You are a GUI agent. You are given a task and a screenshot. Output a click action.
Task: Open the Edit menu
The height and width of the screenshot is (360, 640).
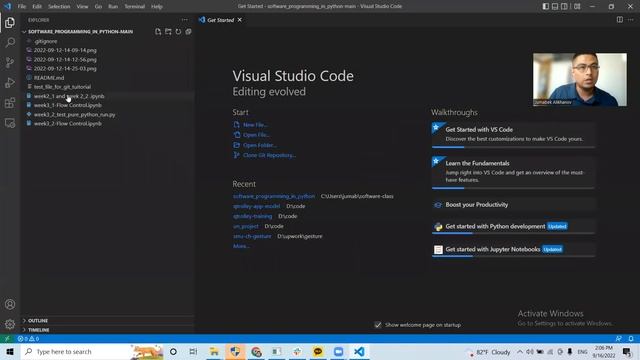pos(37,7)
